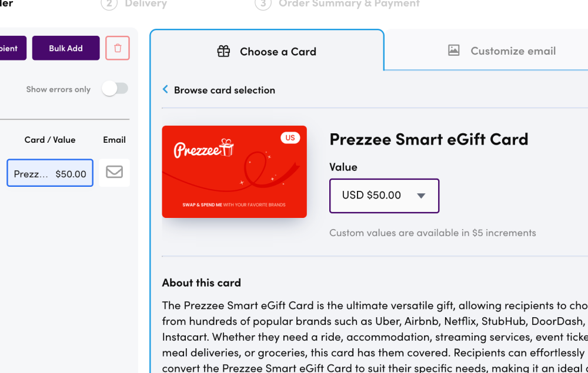Image resolution: width=588 pixels, height=373 pixels.
Task: Click the Prezz... $50.00 recipient value field
Action: (49, 173)
